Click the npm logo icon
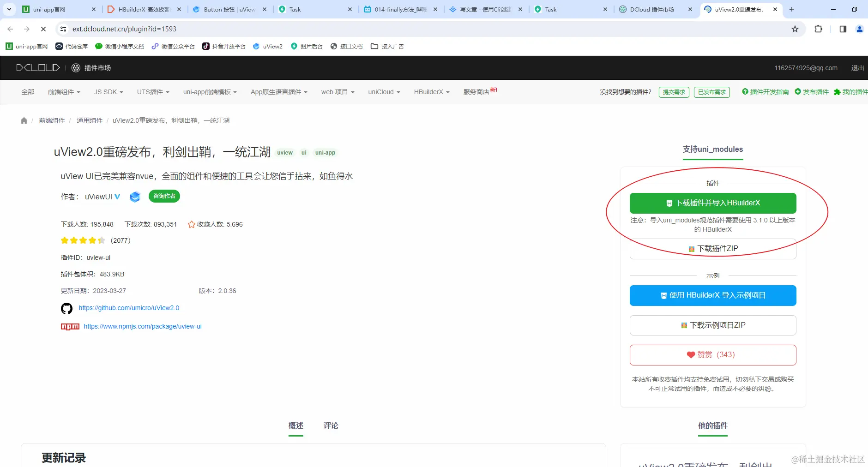868x467 pixels. pyautogui.click(x=70, y=327)
